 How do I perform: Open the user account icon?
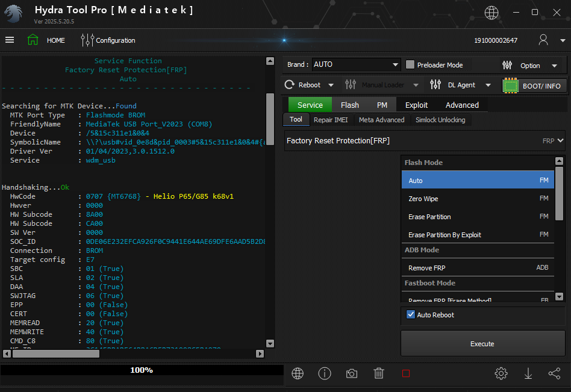[543, 40]
